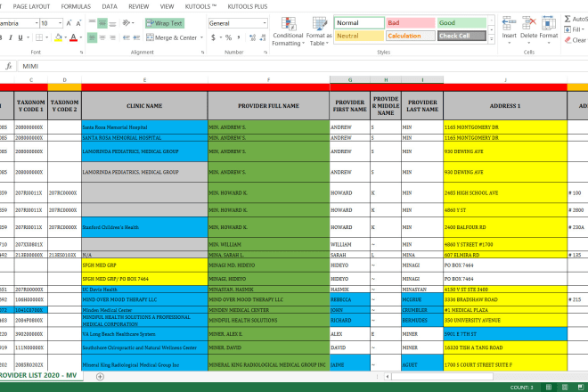Open the PAGE LAYOUT tab
Screen dimensions: 588x392
pos(31,7)
